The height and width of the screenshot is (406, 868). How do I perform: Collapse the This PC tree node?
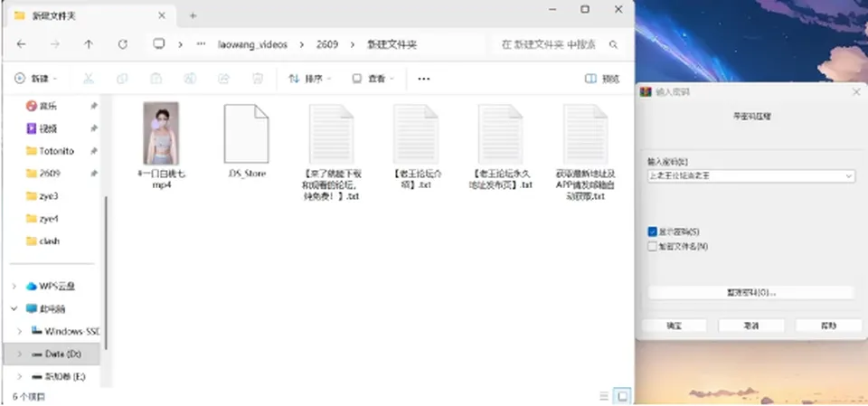click(x=14, y=308)
